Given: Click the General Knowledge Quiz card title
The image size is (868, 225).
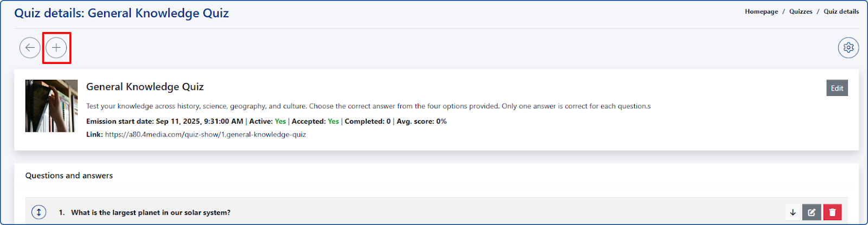Looking at the screenshot, I should (x=145, y=87).
